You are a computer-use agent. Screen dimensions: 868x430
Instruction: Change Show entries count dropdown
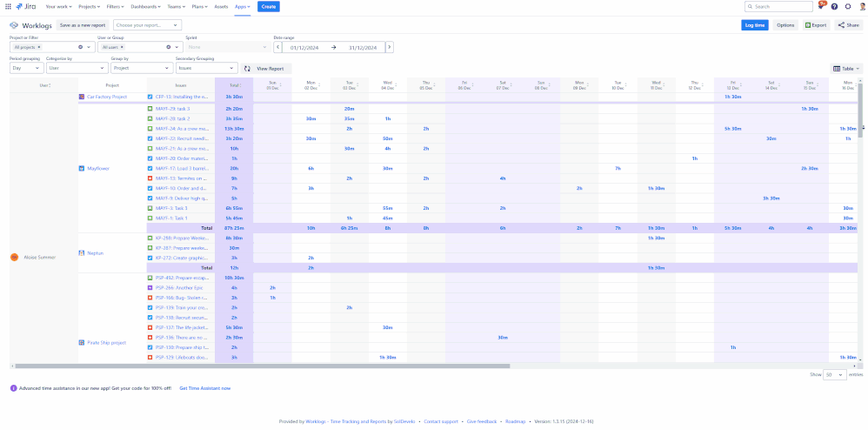click(835, 374)
